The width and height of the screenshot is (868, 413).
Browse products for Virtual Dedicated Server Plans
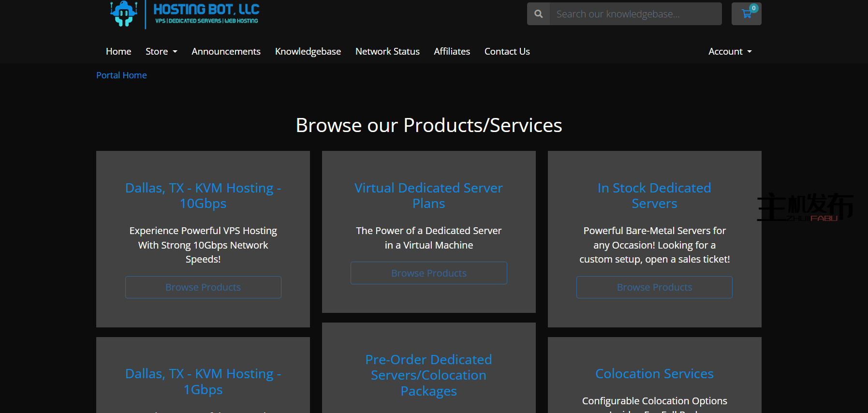point(429,273)
